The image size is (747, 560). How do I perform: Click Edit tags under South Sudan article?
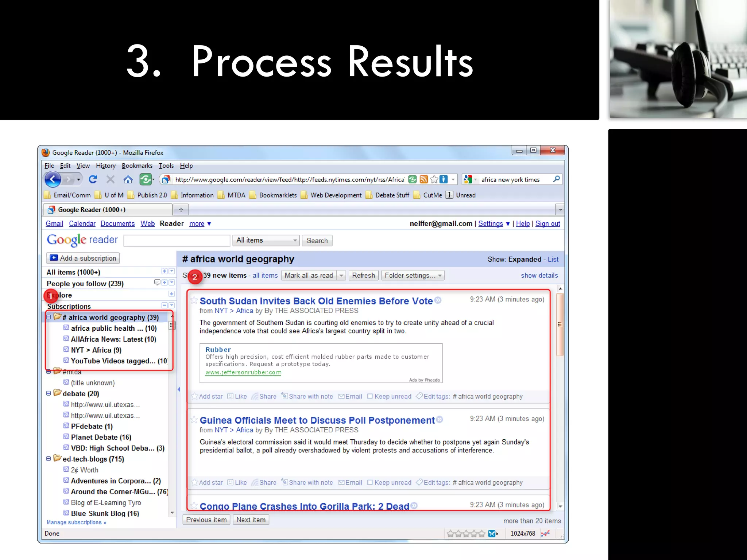tap(433, 396)
